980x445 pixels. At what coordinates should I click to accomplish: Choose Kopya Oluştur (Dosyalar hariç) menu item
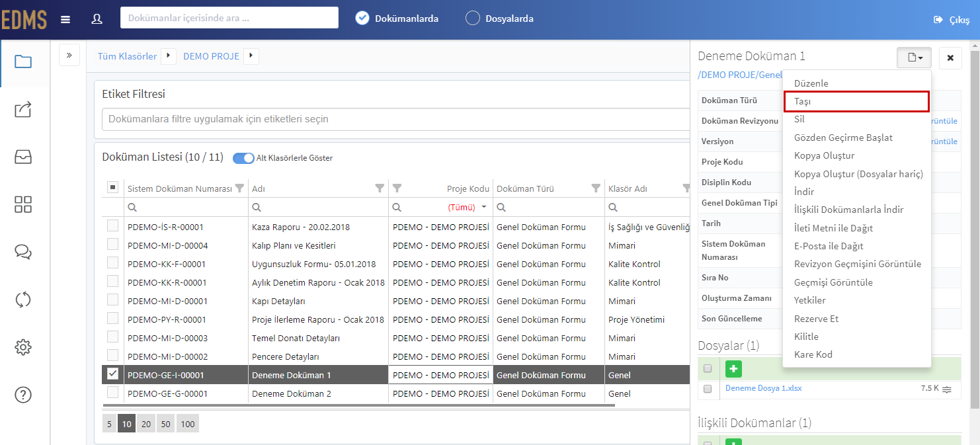click(x=857, y=174)
